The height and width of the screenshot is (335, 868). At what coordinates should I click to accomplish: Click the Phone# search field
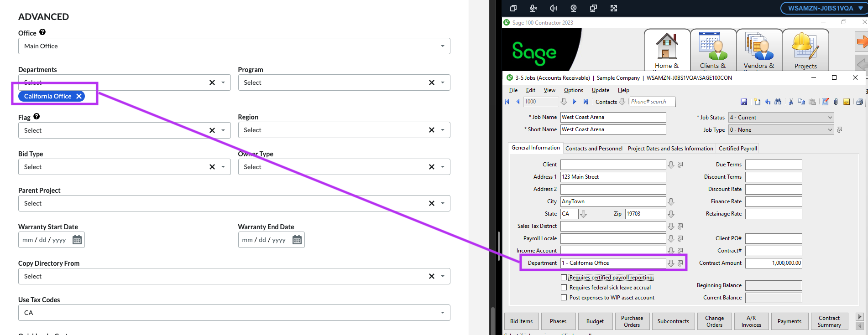click(x=652, y=102)
